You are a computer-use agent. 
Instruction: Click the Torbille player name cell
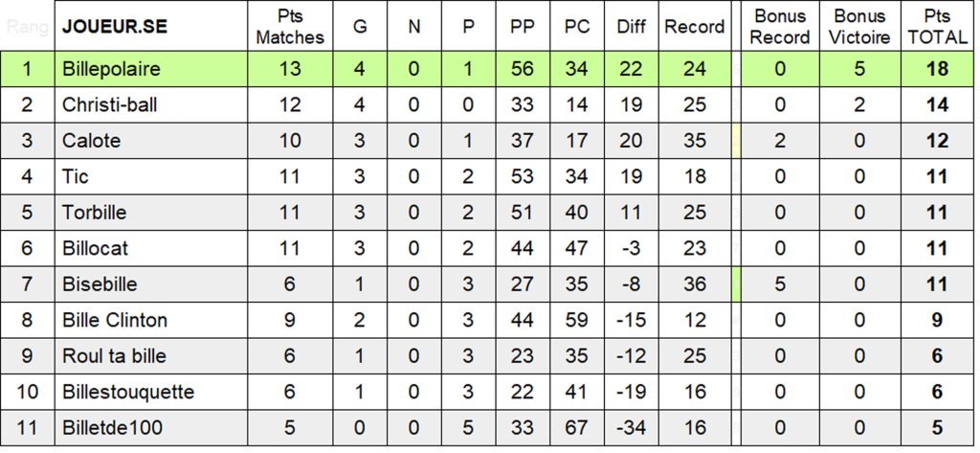click(x=94, y=213)
